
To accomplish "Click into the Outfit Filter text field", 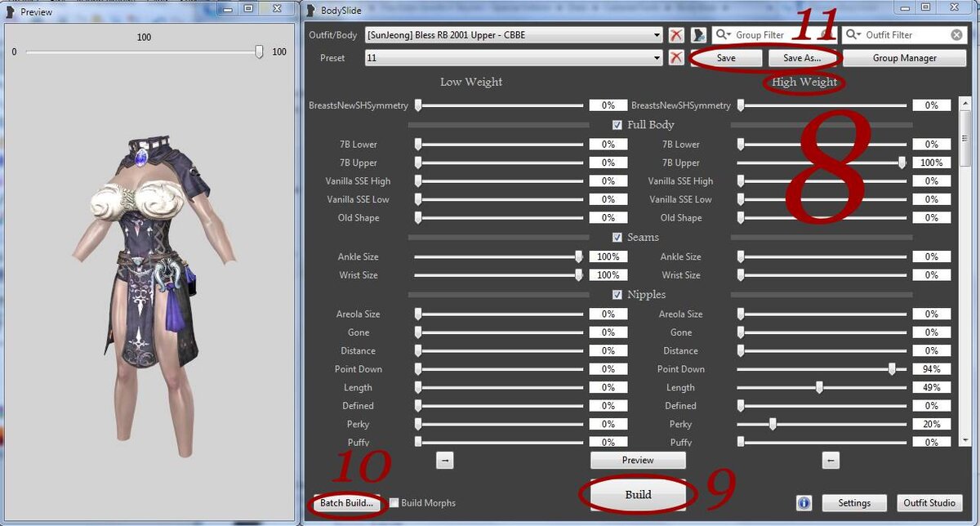I will [x=906, y=35].
